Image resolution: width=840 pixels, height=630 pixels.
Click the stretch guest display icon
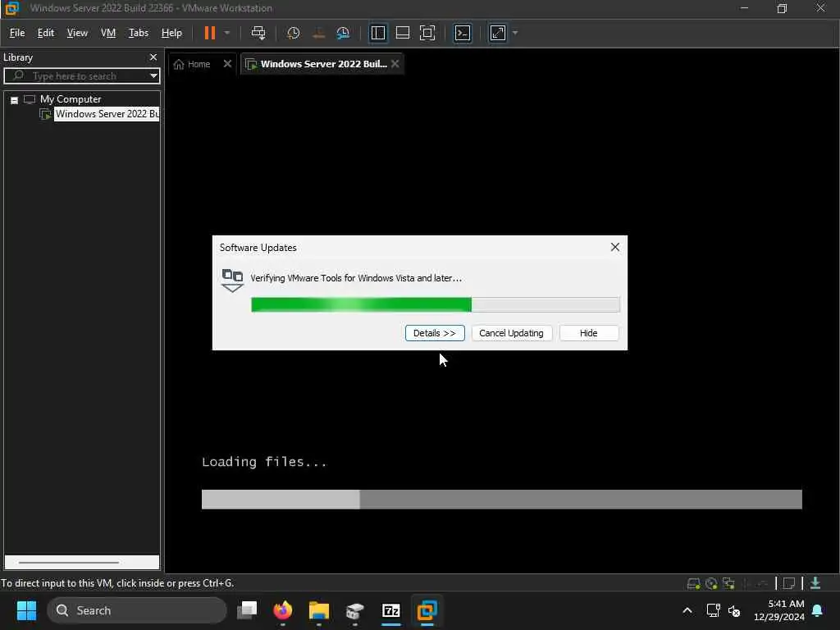[498, 33]
